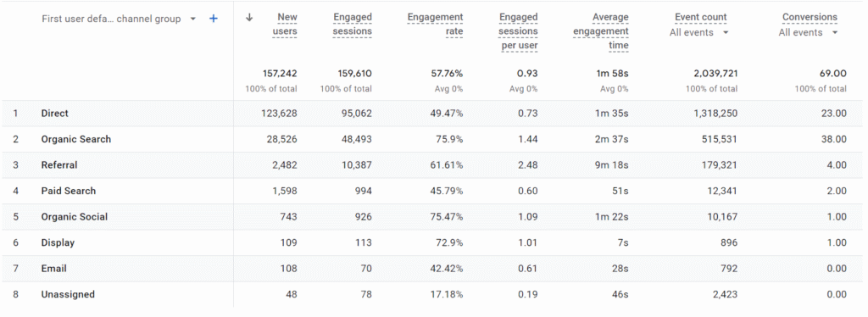Click Average engagement time column header

[x=601, y=31]
